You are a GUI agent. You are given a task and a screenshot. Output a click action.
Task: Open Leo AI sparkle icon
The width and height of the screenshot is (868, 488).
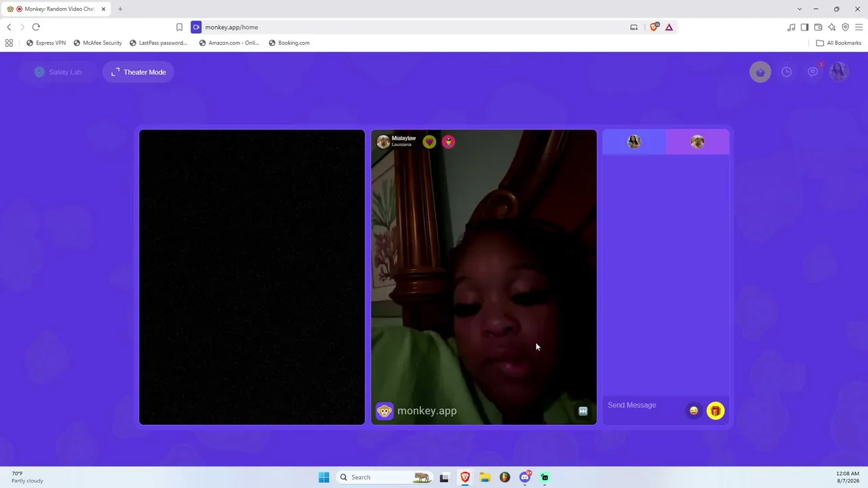click(832, 27)
